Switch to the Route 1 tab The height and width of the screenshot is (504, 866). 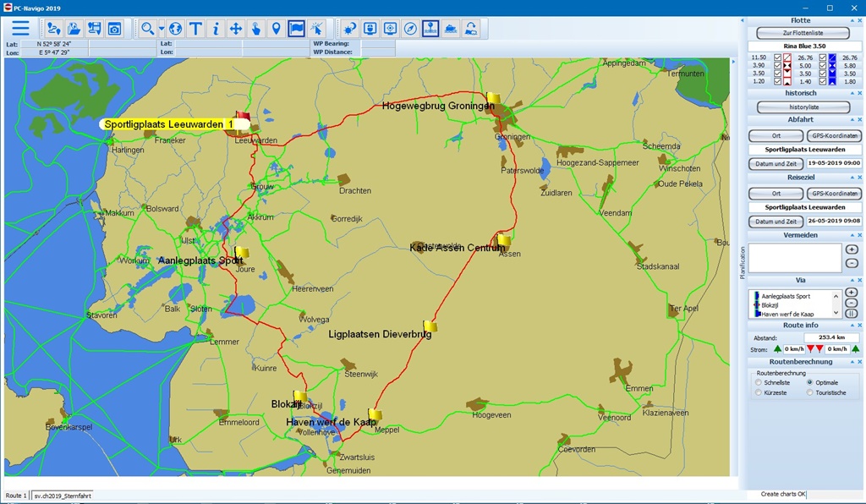(x=16, y=496)
